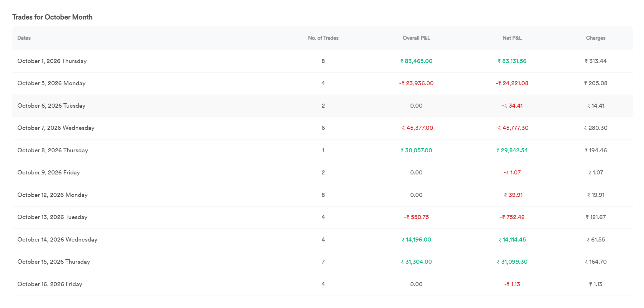Click Net P&L loss -₹ 752.42
This screenshot has height=308, width=644.
[x=512, y=217]
